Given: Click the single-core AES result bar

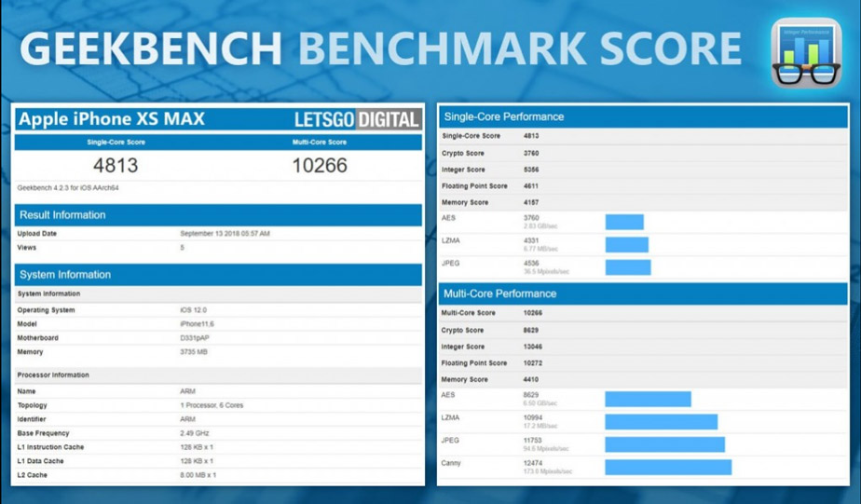Looking at the screenshot, I should tap(624, 223).
